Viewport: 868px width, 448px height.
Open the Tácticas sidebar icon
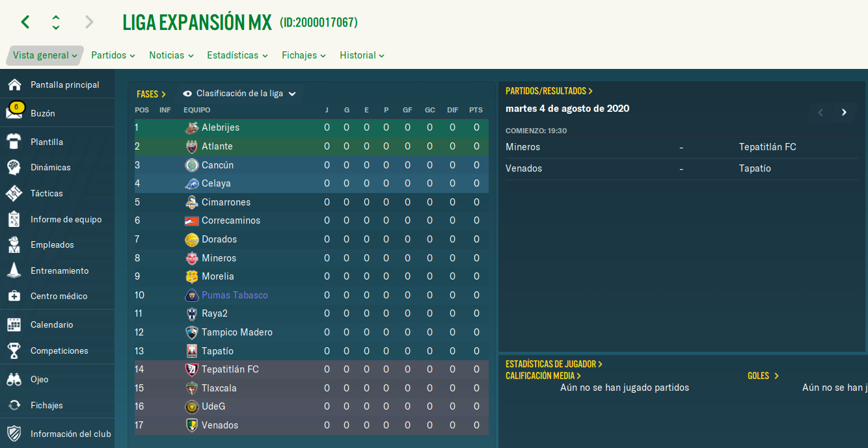point(14,193)
